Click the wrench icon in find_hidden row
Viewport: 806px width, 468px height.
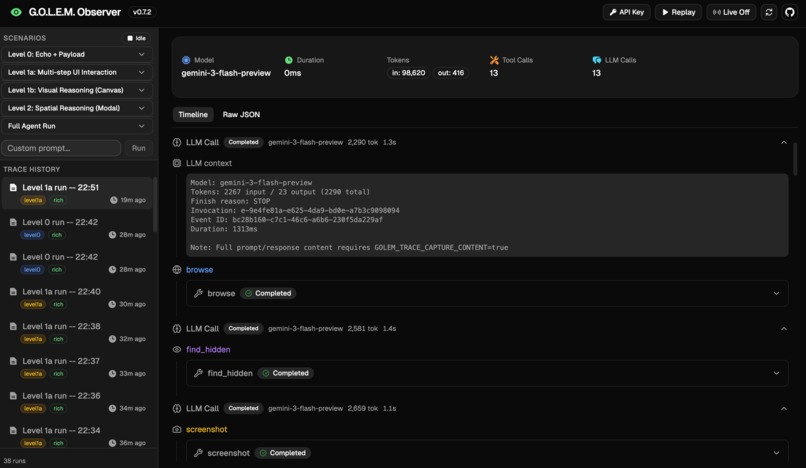[x=198, y=373]
